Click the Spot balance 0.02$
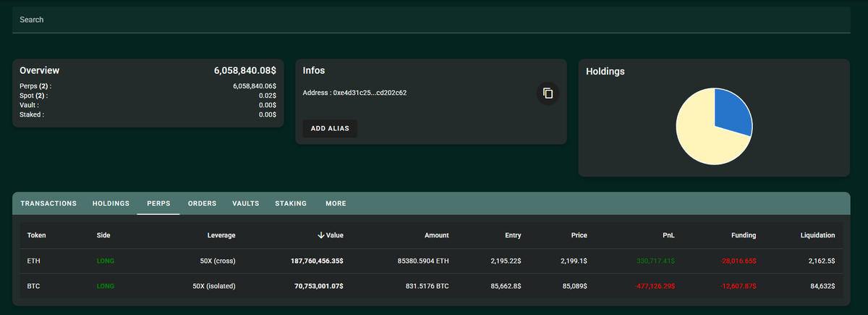Image resolution: width=868 pixels, height=315 pixels. click(267, 96)
